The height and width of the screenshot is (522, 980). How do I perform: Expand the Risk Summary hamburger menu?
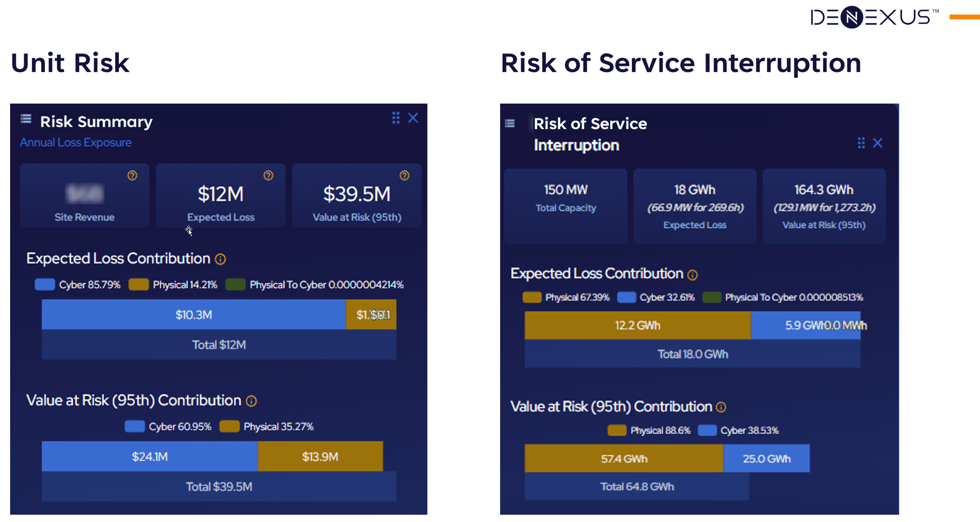(26, 118)
